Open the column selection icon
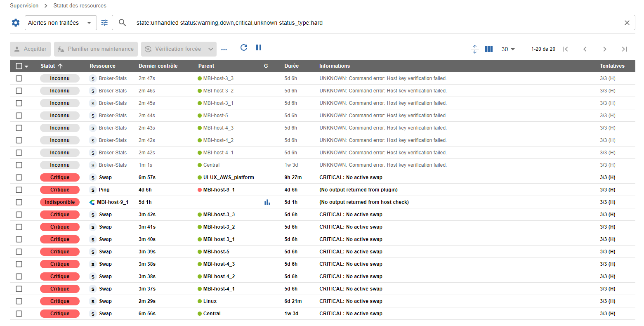 click(489, 49)
